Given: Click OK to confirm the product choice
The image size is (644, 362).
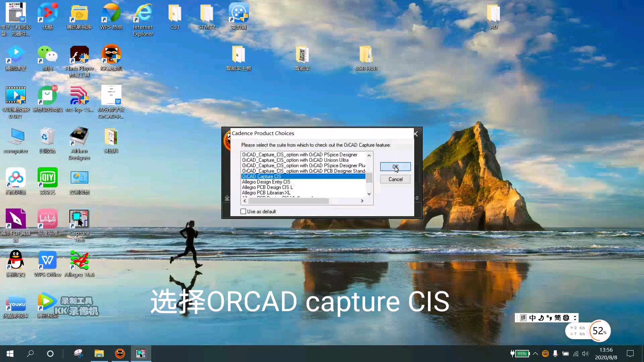Looking at the screenshot, I should [x=395, y=167].
